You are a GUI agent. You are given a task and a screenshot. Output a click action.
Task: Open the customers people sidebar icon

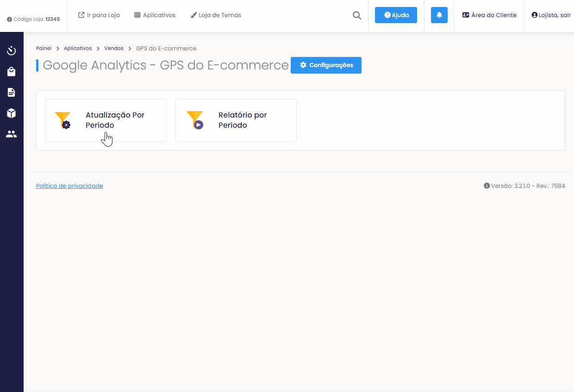point(12,134)
